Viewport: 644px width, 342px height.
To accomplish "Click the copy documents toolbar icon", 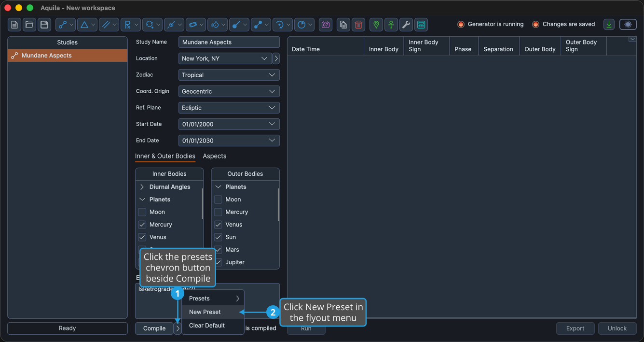I will coord(343,25).
